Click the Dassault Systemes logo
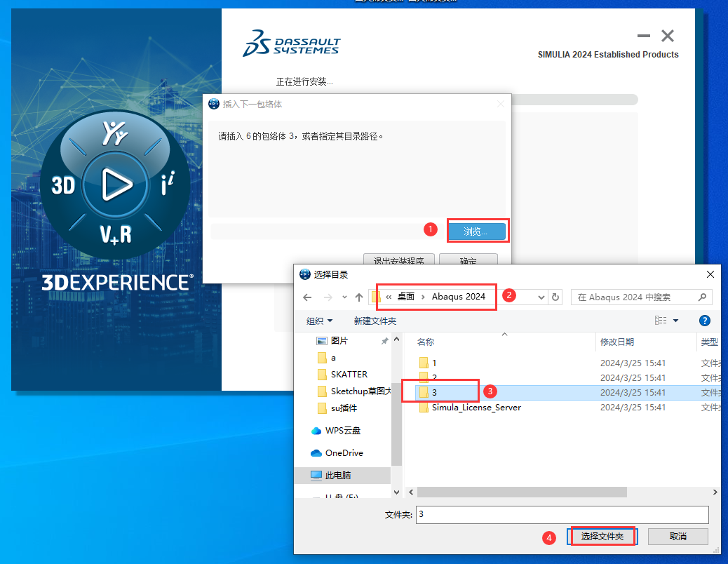 tap(291, 43)
